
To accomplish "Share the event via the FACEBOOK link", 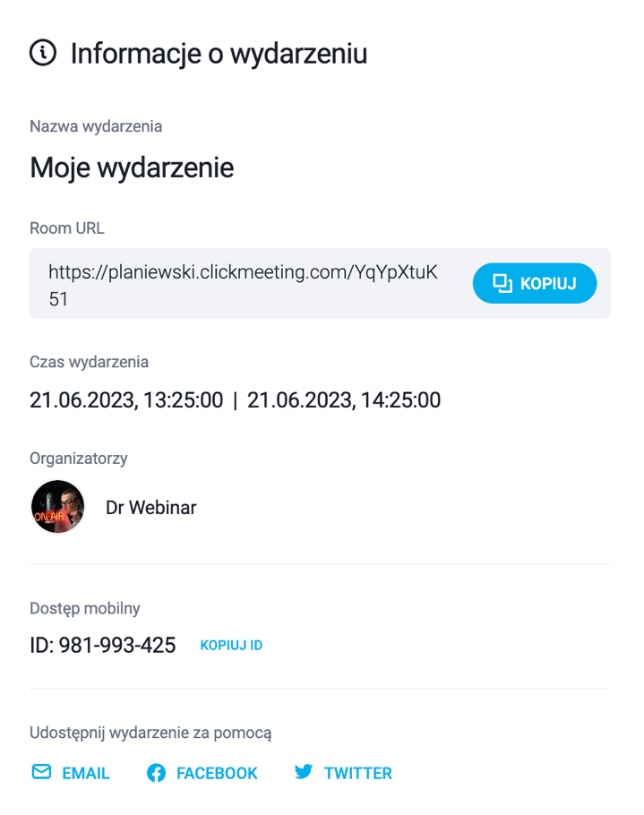I will (217, 773).
